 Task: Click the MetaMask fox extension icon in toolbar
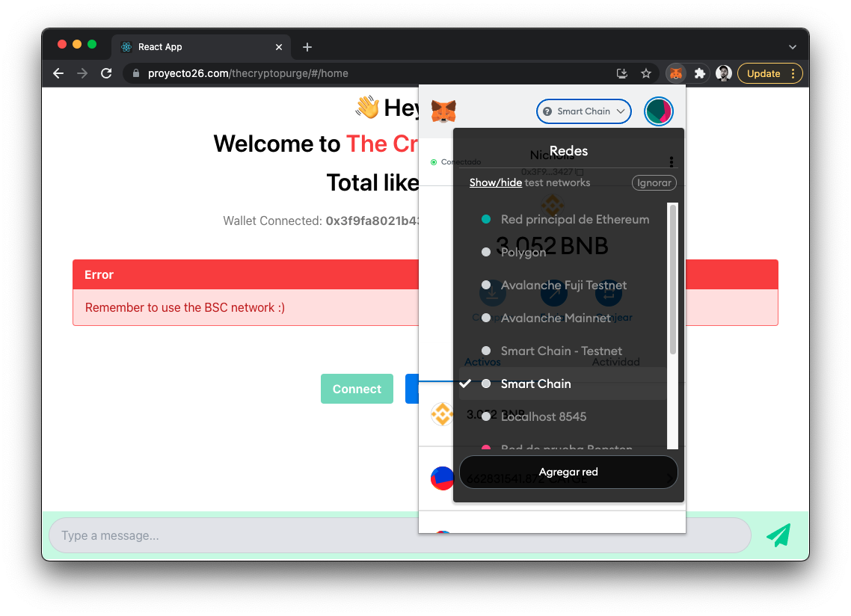(x=676, y=73)
